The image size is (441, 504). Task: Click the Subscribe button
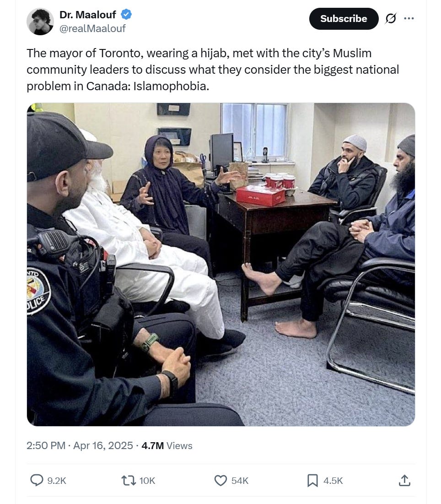point(344,19)
